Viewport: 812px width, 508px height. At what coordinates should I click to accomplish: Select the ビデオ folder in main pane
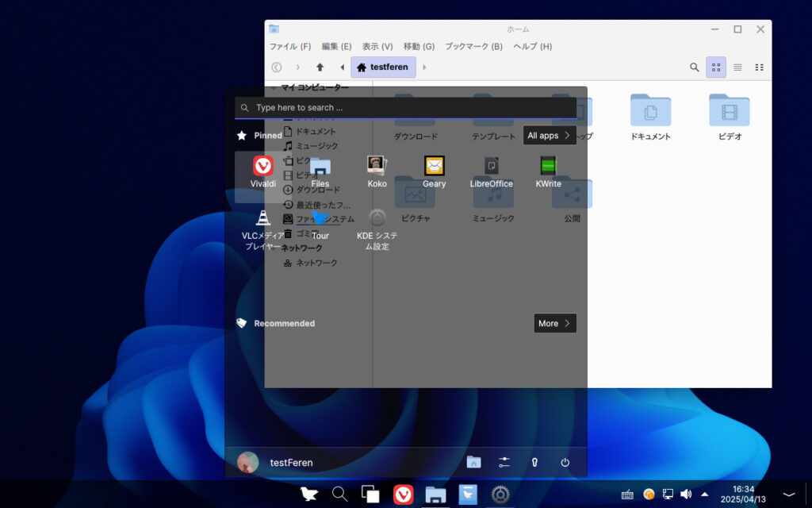point(730,117)
